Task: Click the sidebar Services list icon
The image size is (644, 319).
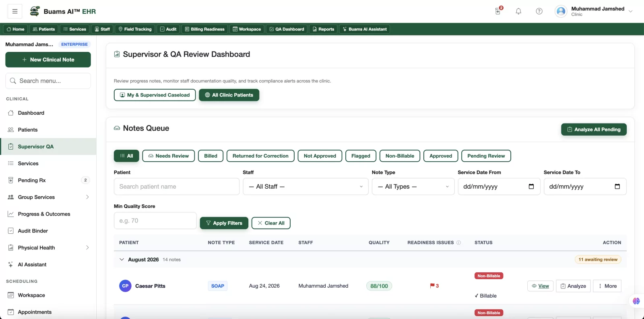Action: coord(11,163)
